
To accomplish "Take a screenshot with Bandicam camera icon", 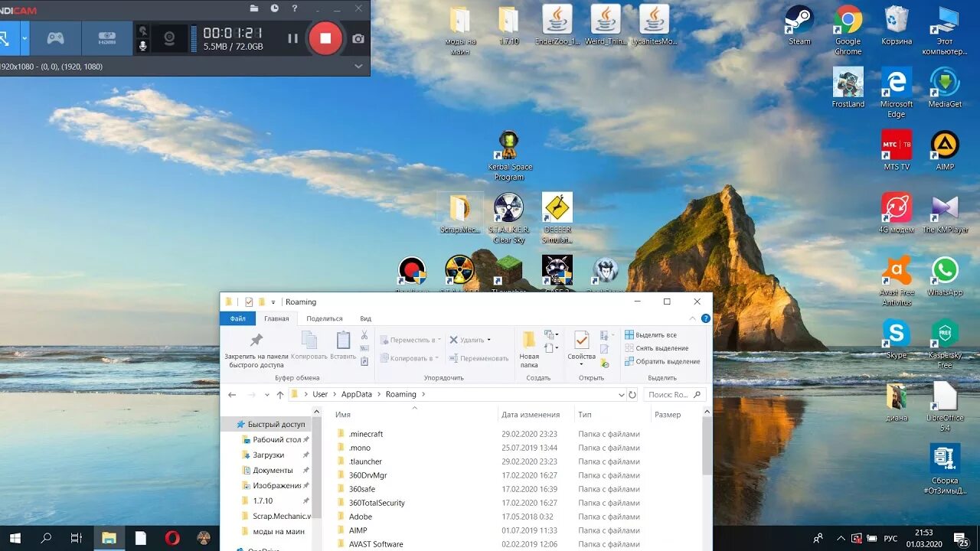I will 358,38.
